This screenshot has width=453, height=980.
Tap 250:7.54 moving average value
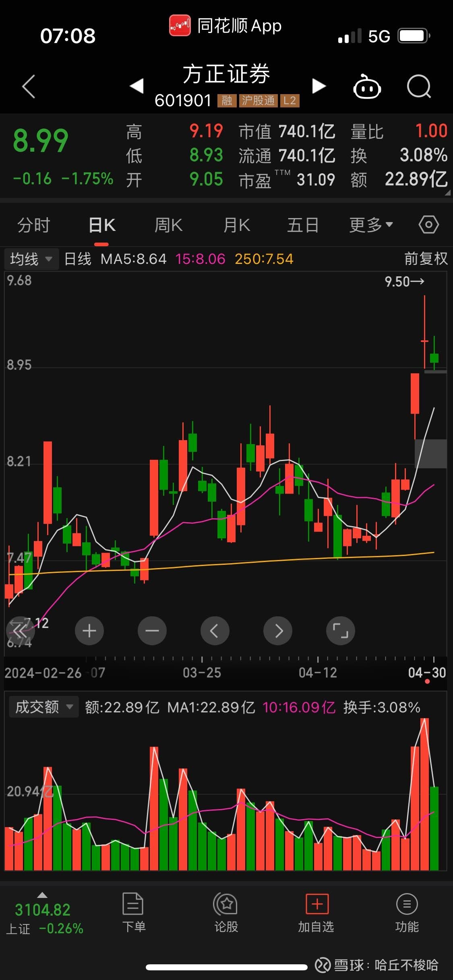[x=264, y=259]
